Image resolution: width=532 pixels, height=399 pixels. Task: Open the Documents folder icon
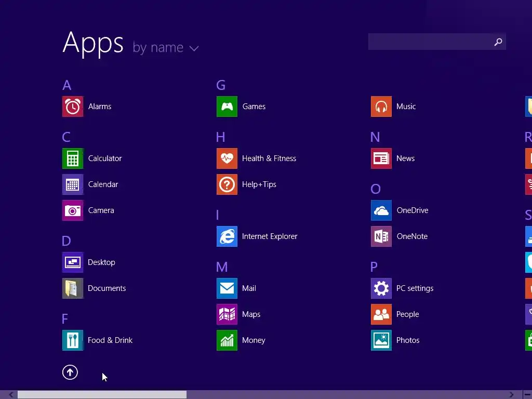point(73,288)
